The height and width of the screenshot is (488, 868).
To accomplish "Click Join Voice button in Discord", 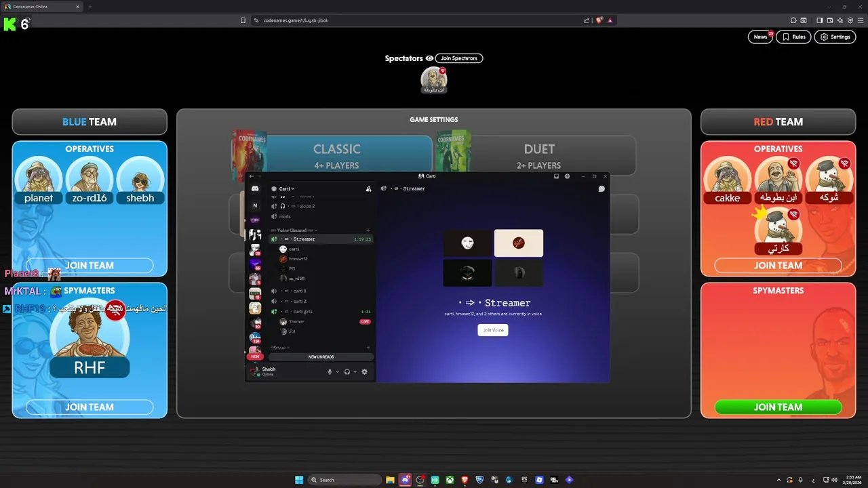I will tap(493, 330).
